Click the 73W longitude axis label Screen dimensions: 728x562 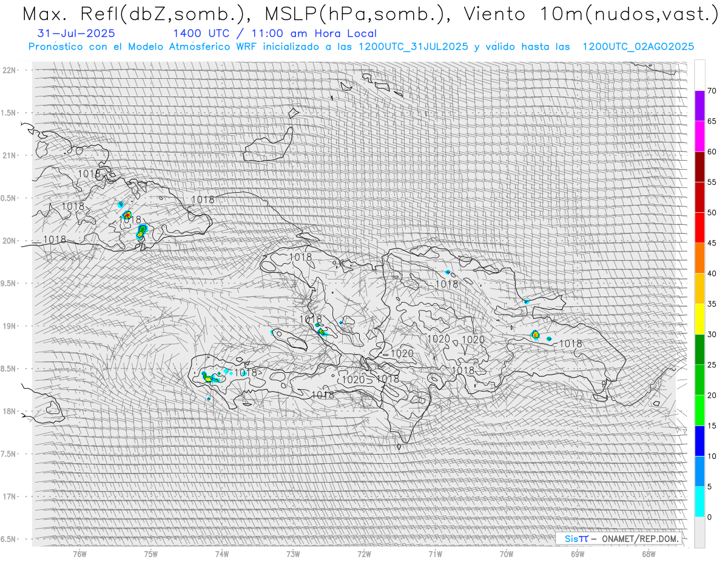pos(293,554)
